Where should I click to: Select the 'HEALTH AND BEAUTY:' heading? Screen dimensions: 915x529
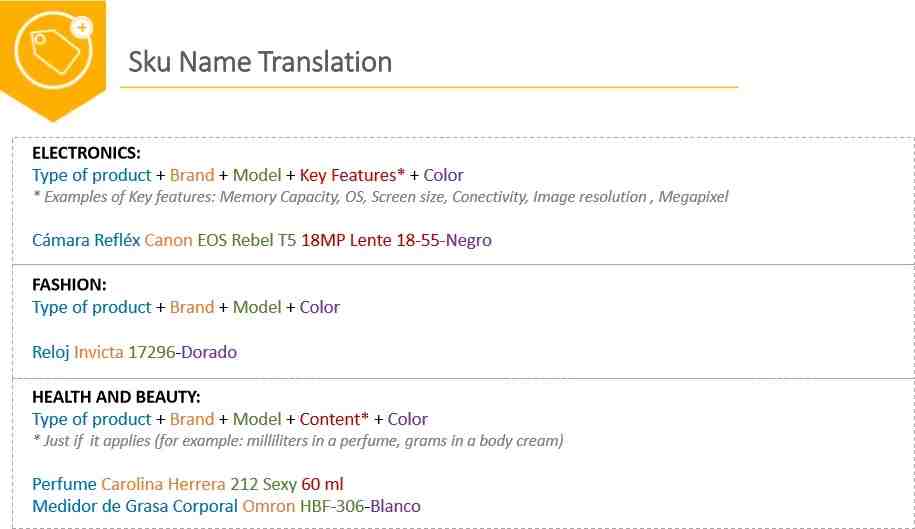point(116,397)
